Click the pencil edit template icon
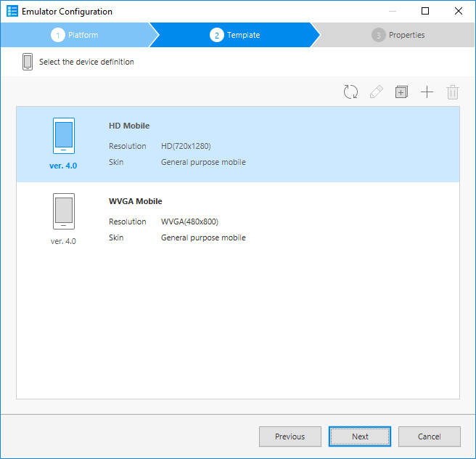476x459 pixels. (376, 92)
